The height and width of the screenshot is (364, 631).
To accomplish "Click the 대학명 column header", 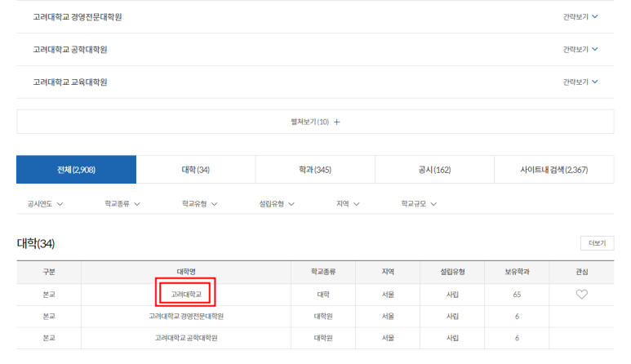I will click(186, 272).
